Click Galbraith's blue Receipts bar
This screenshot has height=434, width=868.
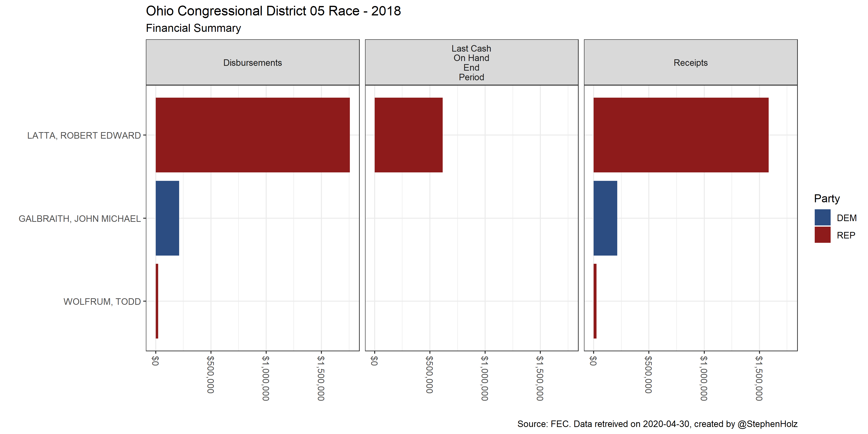pyautogui.click(x=605, y=218)
